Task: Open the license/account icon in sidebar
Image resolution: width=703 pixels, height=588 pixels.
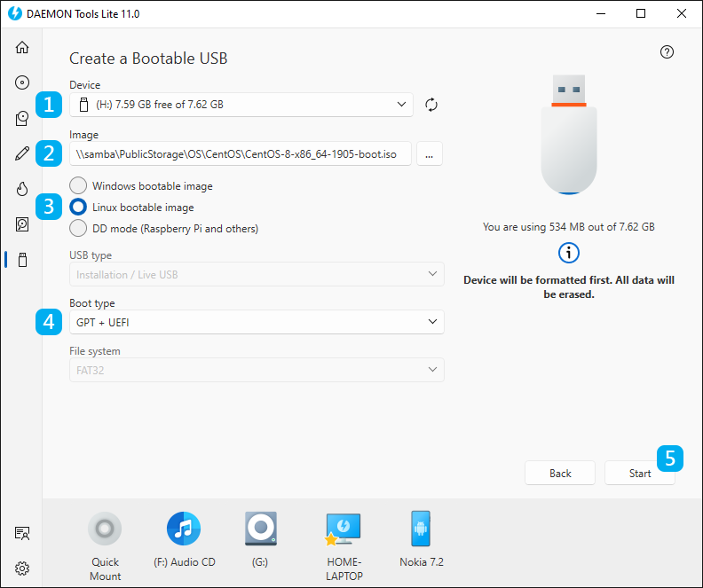Action: (x=22, y=533)
